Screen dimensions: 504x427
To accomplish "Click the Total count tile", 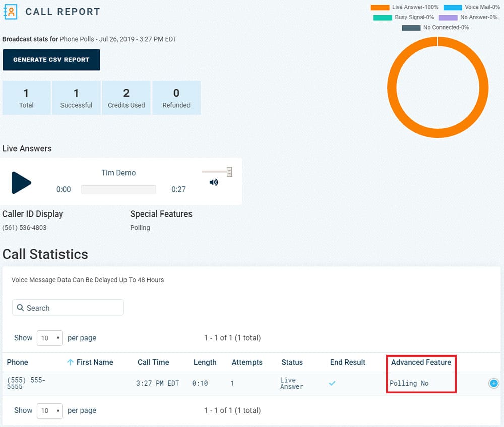I will [26, 98].
